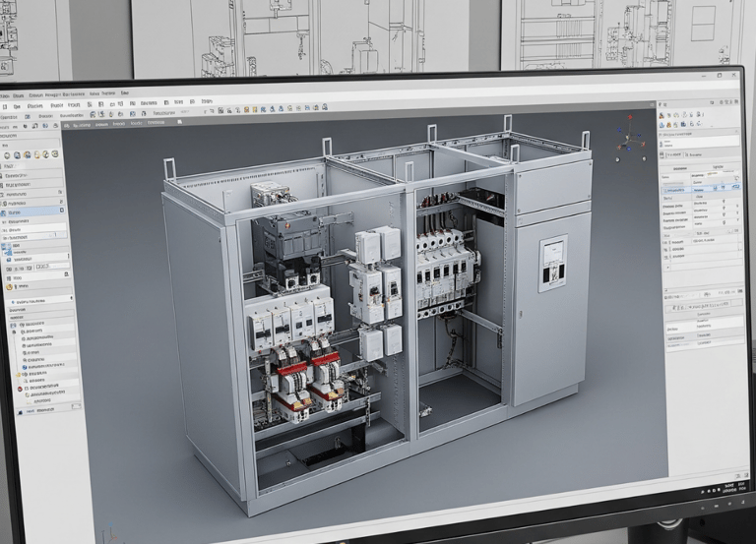Maximize the CAD application window
This screenshot has width=756, height=544.
coord(720,75)
